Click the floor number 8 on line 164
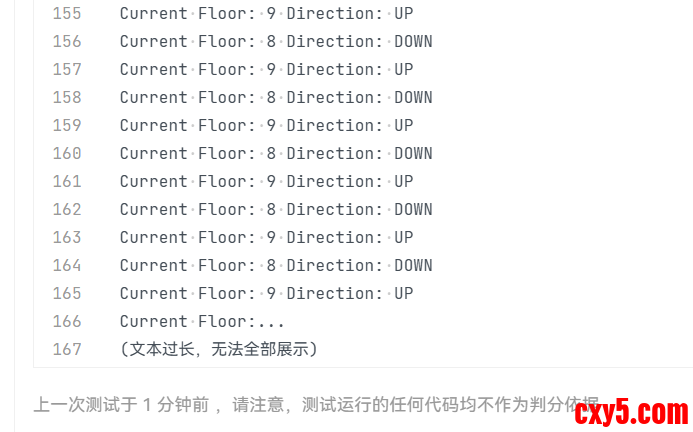The height and width of the screenshot is (432, 693). [x=271, y=266]
